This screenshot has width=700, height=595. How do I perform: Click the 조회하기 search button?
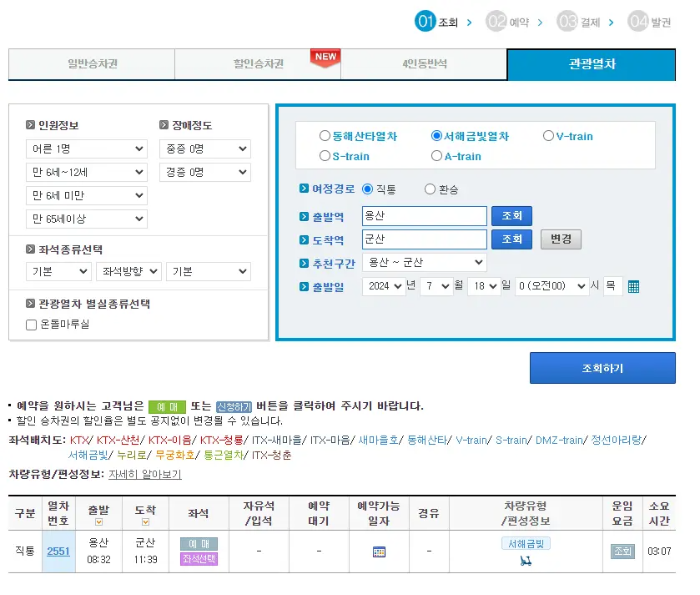(x=603, y=368)
